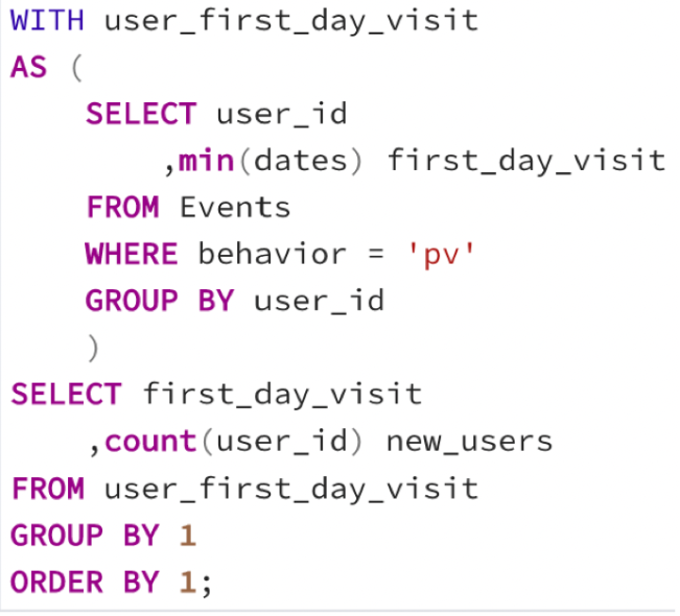
Task: Click the ORDER keyword on last line
Action: click(57, 582)
